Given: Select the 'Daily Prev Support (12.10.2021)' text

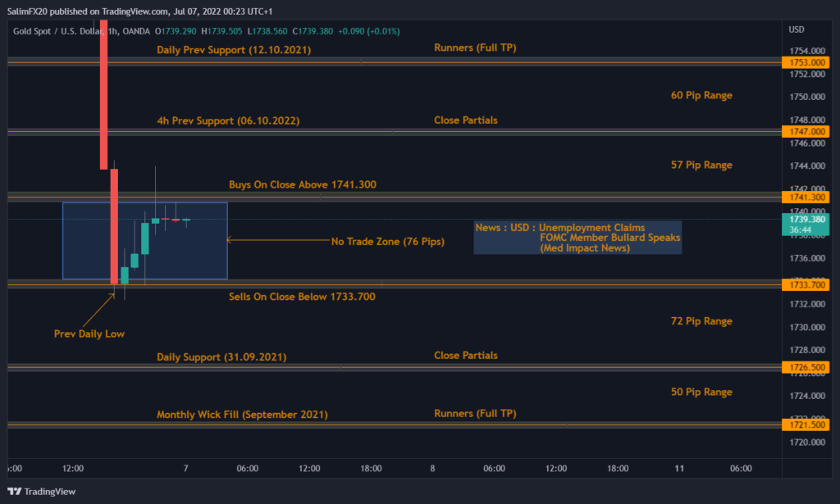Looking at the screenshot, I should coord(234,50).
